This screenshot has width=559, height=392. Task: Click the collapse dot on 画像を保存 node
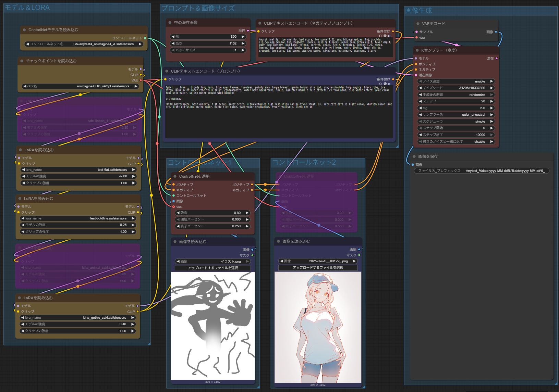pyautogui.click(x=414, y=156)
